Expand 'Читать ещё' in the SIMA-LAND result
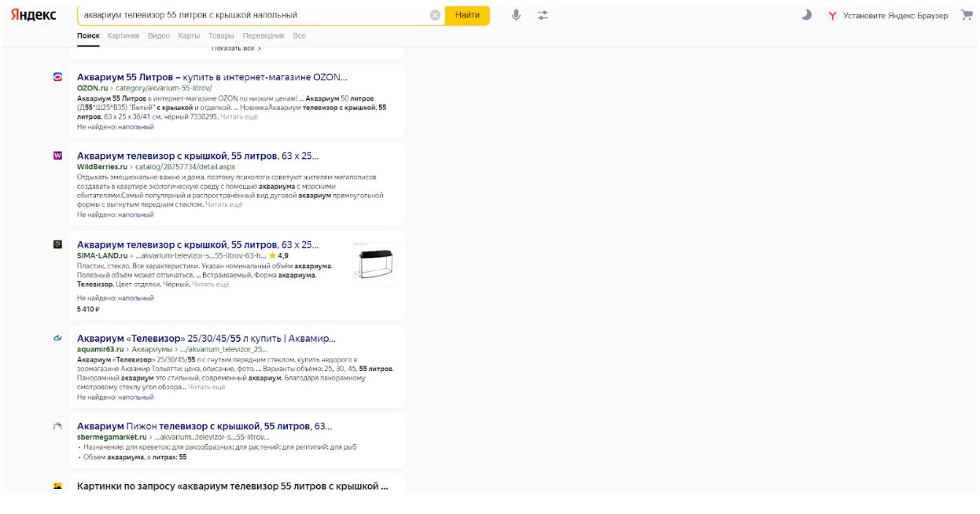980x514 pixels. [x=211, y=284]
